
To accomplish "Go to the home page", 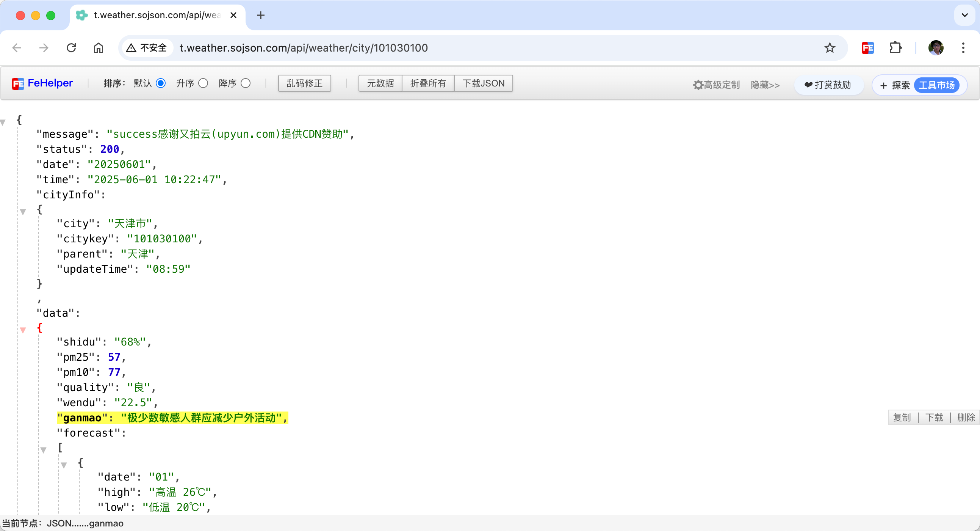I will [99, 48].
